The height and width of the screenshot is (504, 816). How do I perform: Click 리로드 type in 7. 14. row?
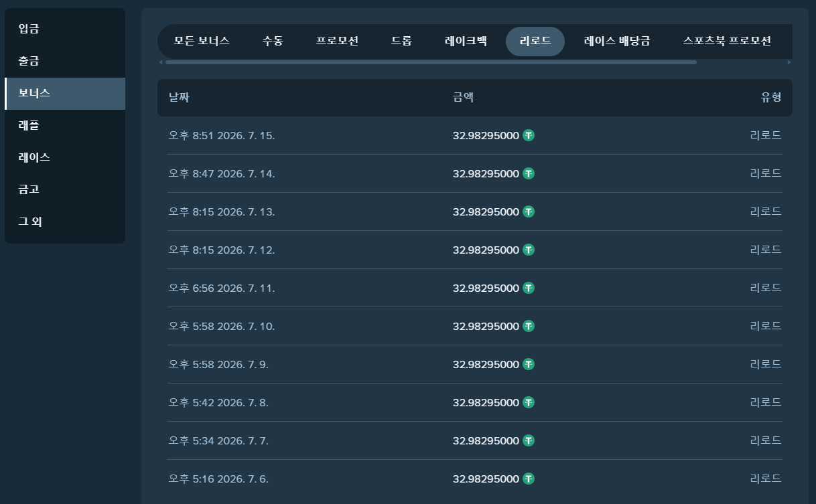[x=766, y=173]
